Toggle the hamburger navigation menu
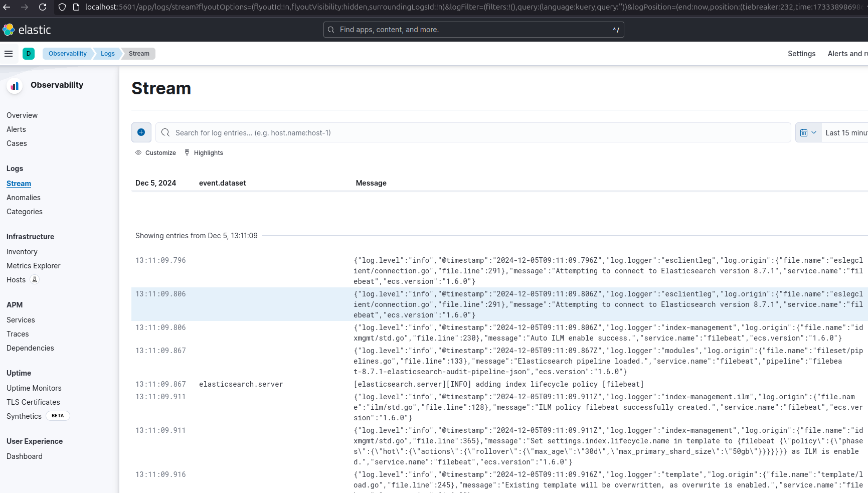This screenshot has width=868, height=493. pos(9,54)
